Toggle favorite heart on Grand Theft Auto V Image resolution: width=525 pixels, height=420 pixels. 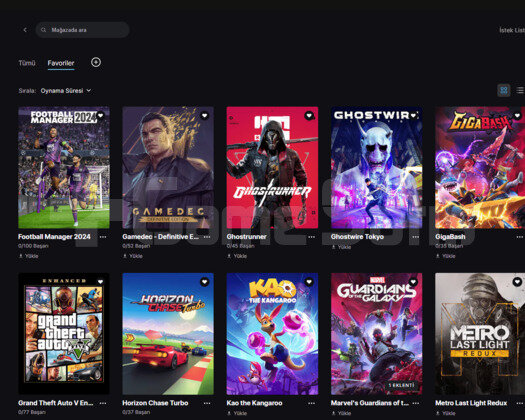[x=100, y=282]
